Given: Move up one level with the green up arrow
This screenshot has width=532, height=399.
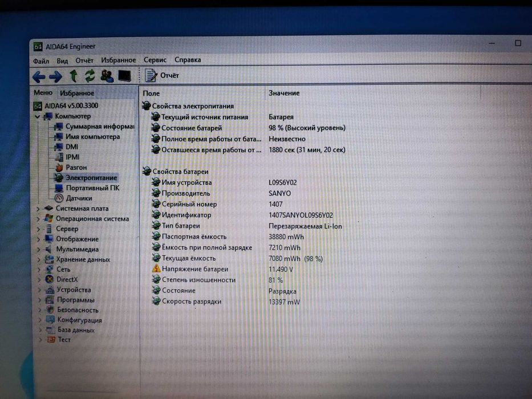Looking at the screenshot, I should coord(74,76).
